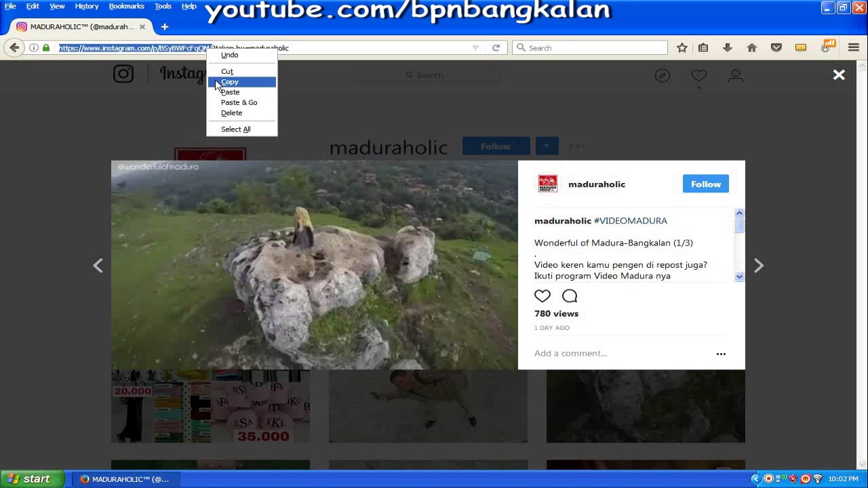868x488 pixels.
Task: Click 780 views text
Action: tap(556, 314)
